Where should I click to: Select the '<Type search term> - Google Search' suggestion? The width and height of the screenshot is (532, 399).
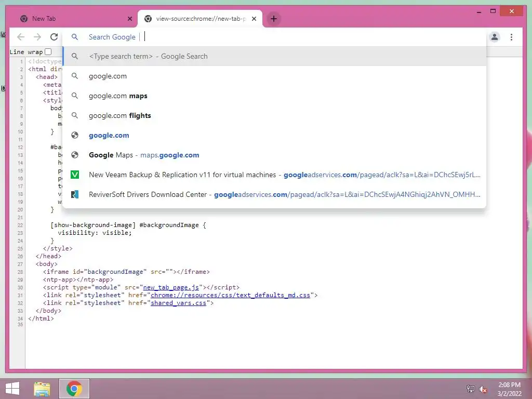(x=274, y=56)
